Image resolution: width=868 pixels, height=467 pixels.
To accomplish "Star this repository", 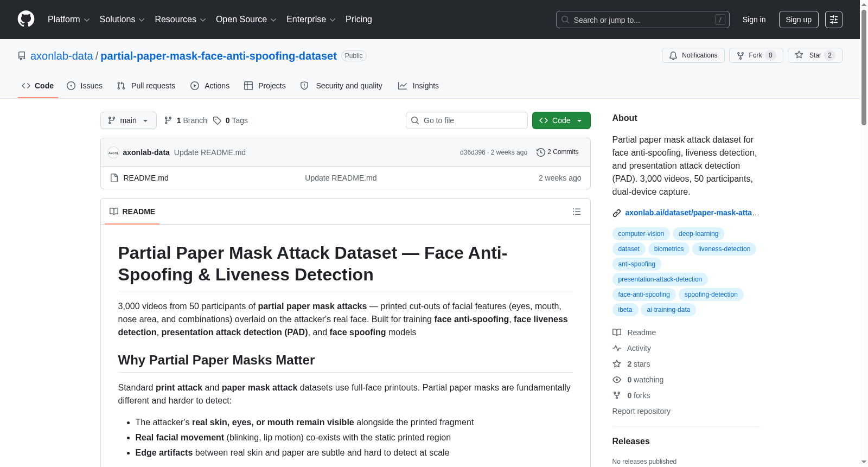I will [815, 55].
